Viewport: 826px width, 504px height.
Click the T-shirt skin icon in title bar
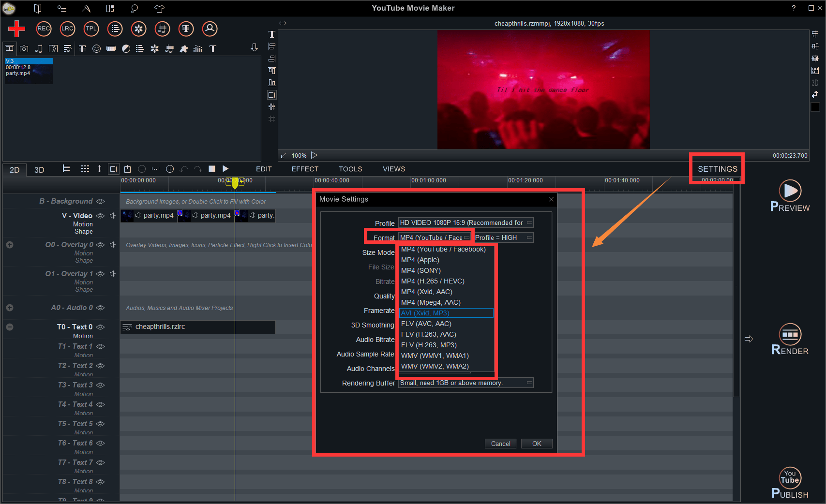[159, 8]
